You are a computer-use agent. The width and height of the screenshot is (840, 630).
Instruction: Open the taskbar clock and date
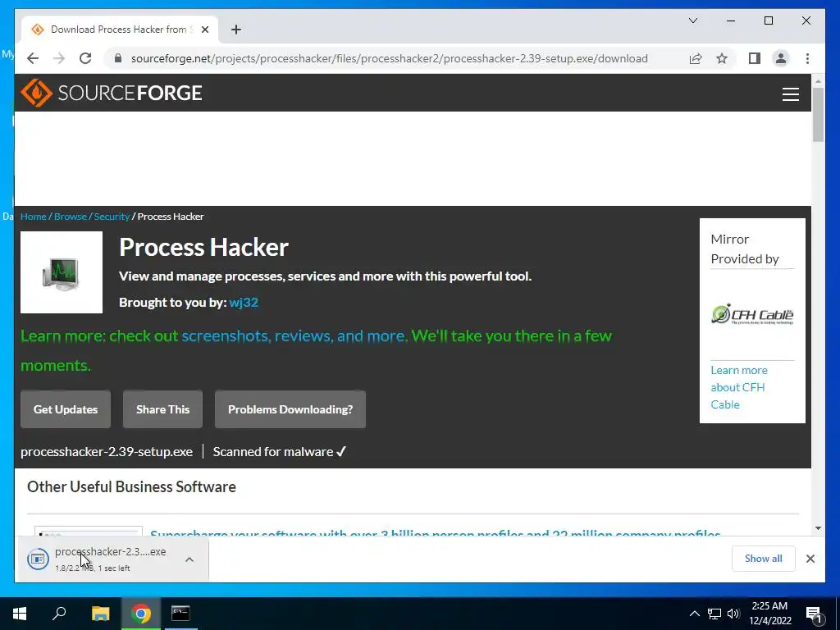769,614
